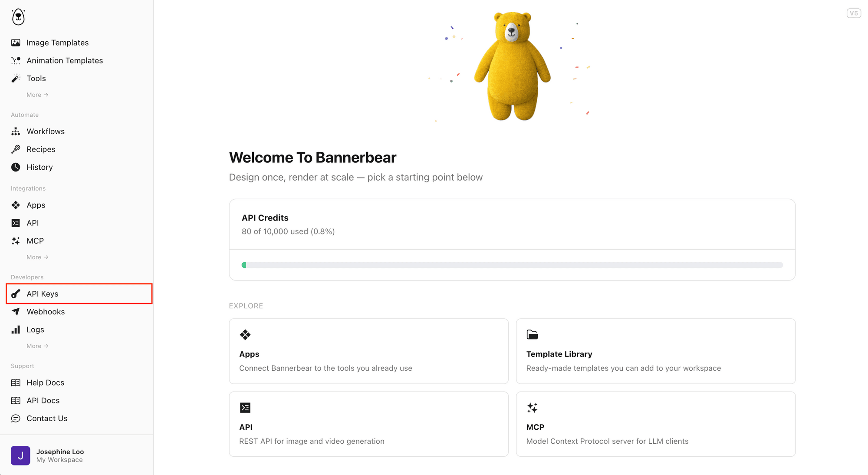This screenshot has width=868, height=475.
Task: Open the My Workspace account switcher
Action: click(x=76, y=455)
